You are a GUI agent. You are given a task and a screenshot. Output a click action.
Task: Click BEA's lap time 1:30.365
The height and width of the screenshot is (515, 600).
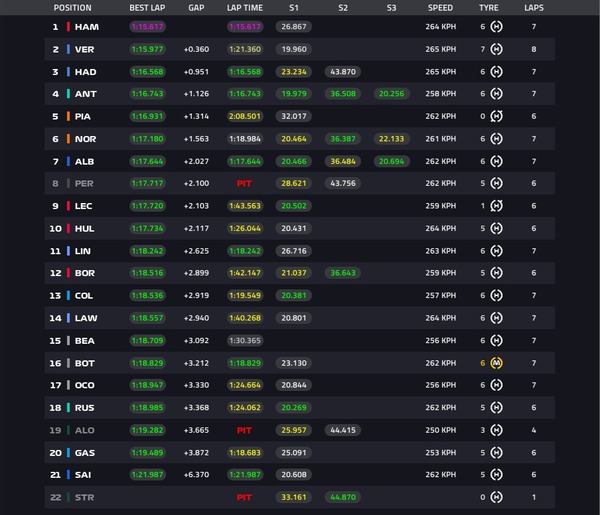pyautogui.click(x=245, y=341)
